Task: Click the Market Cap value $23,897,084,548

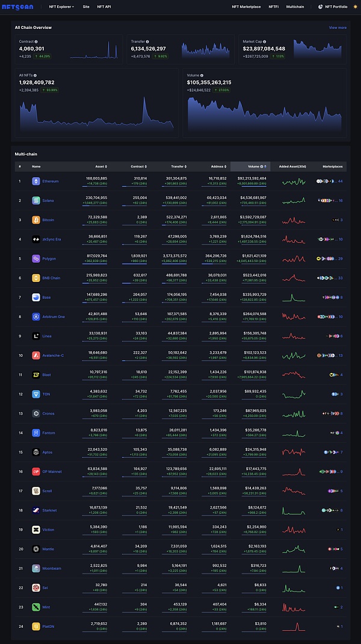Action: point(264,49)
